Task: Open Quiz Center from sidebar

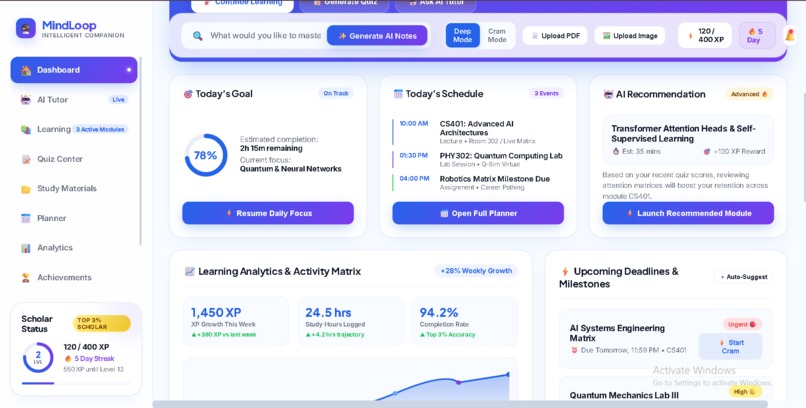Action: point(74,159)
